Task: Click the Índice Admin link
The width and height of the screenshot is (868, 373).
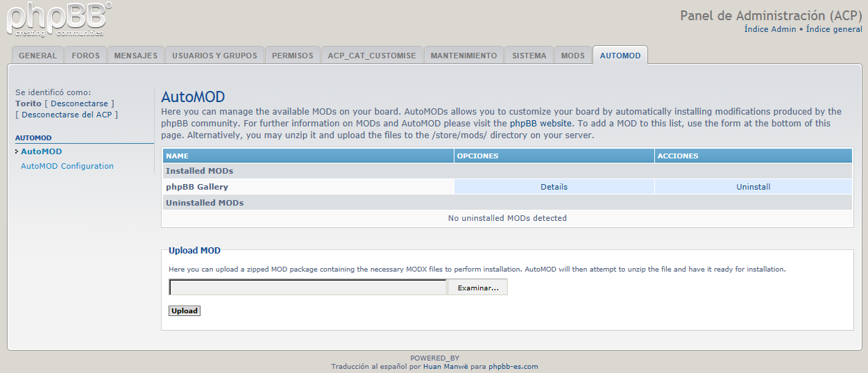Action: 770,30
